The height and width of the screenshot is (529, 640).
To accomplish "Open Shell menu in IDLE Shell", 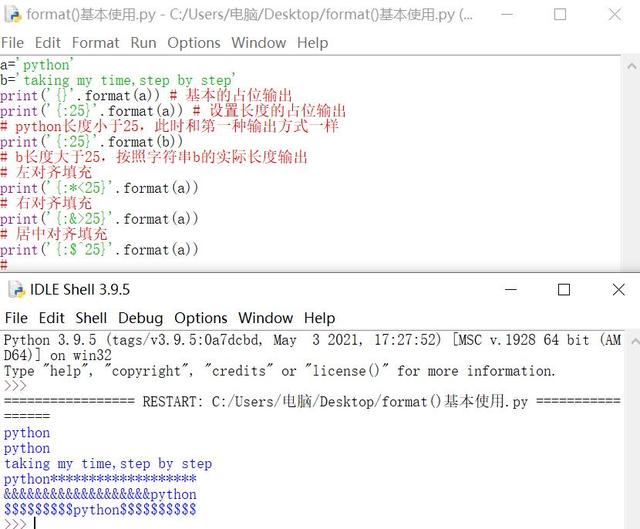I will (91, 318).
